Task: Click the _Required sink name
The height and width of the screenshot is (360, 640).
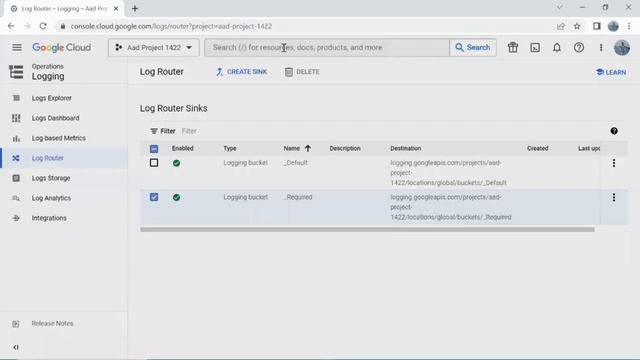Action: 298,197
